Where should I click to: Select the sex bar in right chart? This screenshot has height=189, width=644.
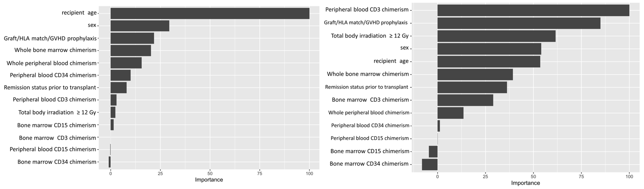(x=489, y=49)
